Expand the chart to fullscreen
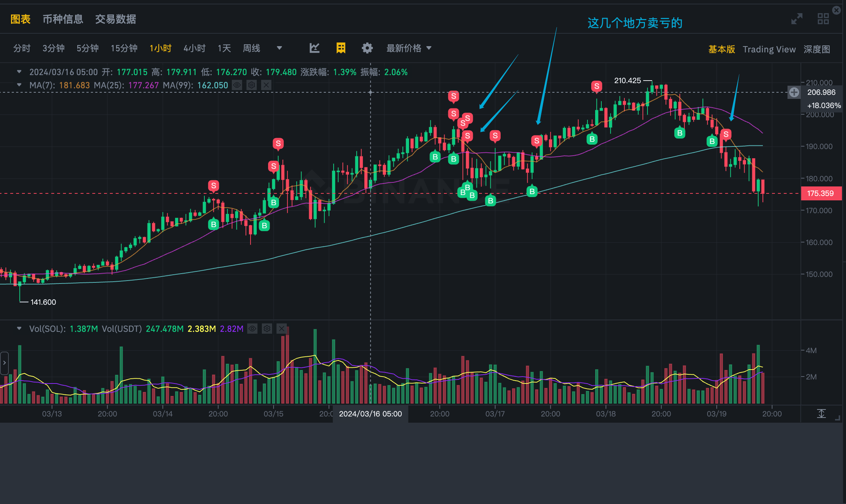This screenshot has height=504, width=846. point(797,19)
